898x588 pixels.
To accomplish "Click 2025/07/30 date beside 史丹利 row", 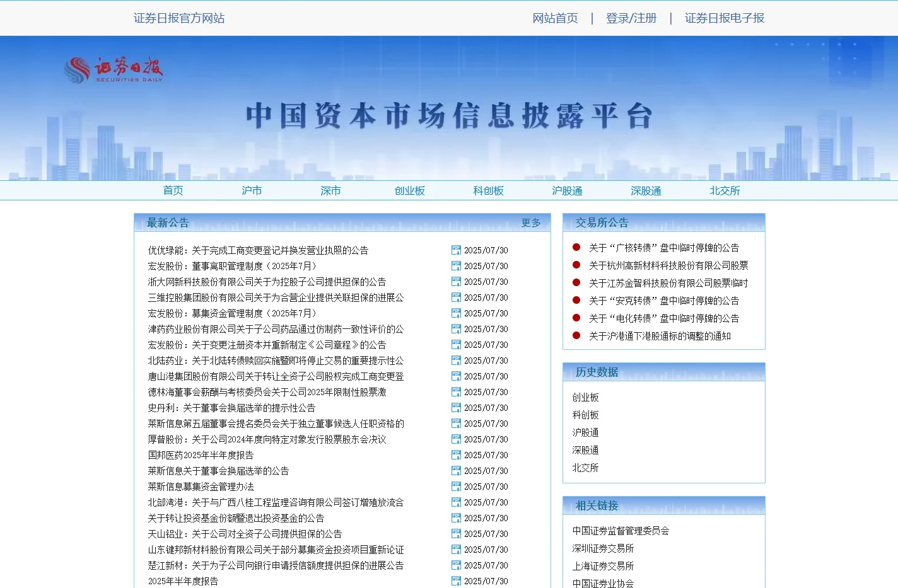I will (486, 408).
